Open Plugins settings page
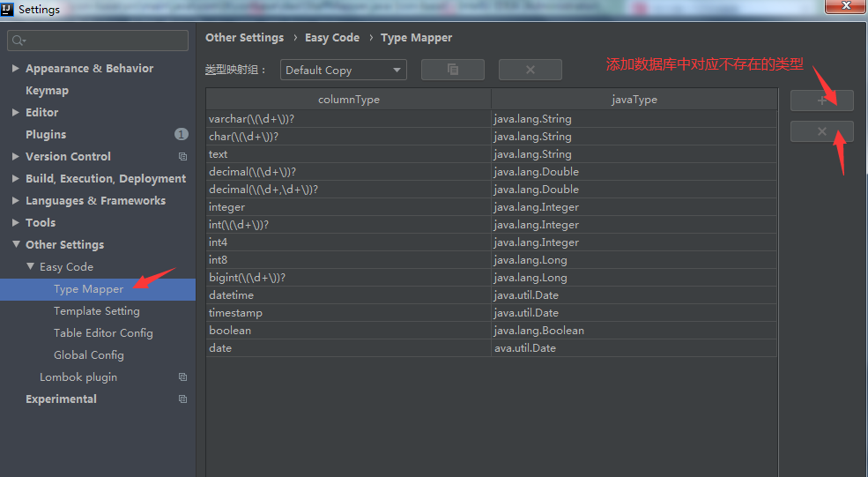868x477 pixels. pyautogui.click(x=46, y=135)
